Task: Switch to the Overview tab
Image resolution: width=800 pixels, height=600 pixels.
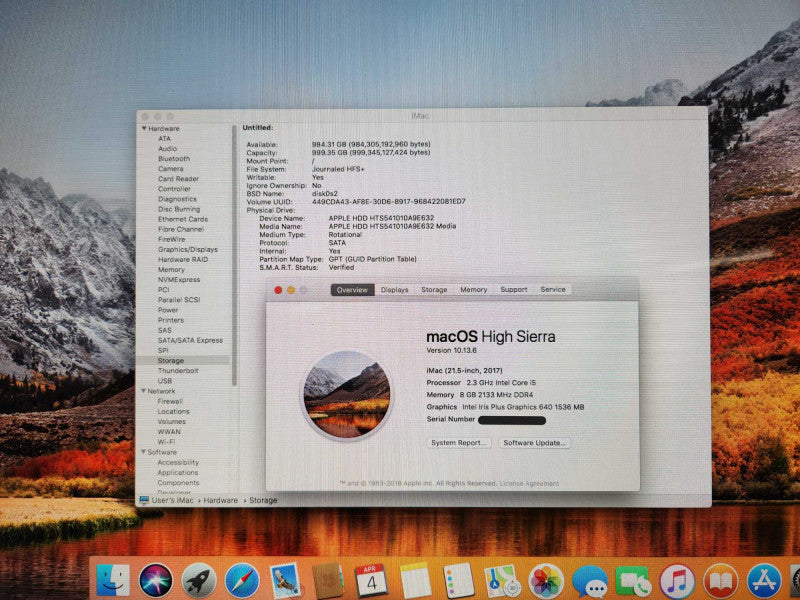Action: [x=352, y=290]
